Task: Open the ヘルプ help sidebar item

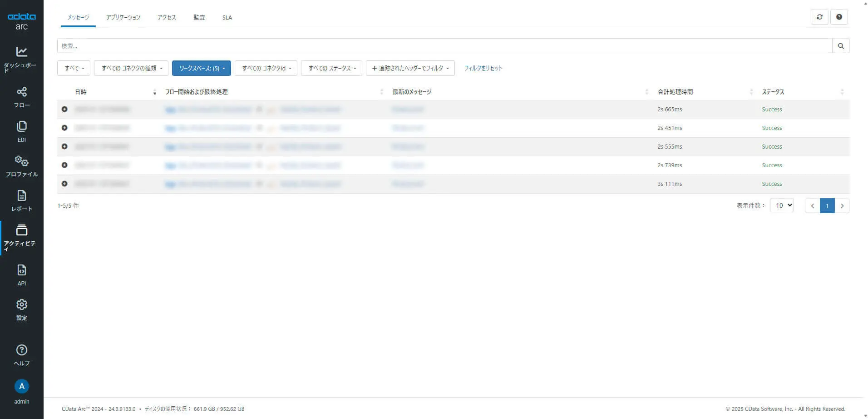Action: 21,355
